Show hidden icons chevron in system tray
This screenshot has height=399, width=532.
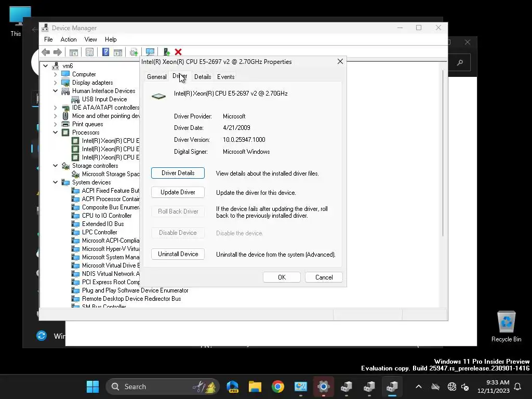pos(419,387)
